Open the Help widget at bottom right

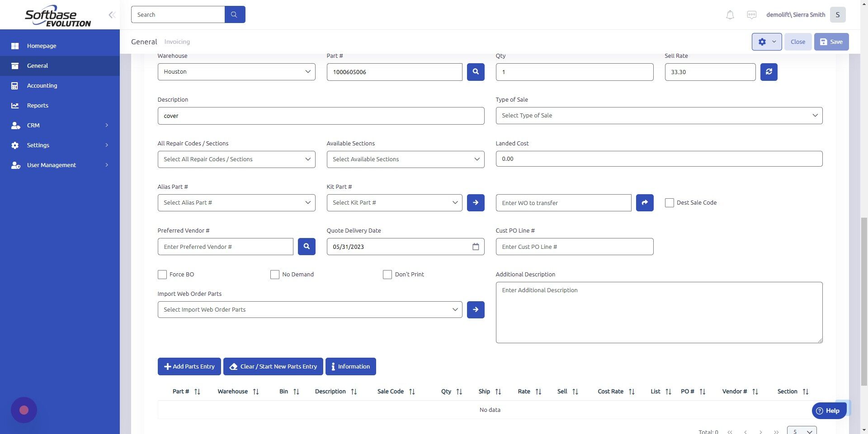pyautogui.click(x=829, y=411)
